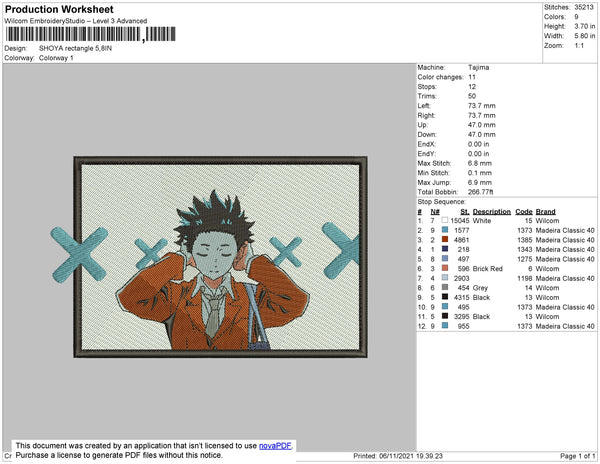Click the Trims value '50'
The image size is (600, 464).
click(x=472, y=96)
